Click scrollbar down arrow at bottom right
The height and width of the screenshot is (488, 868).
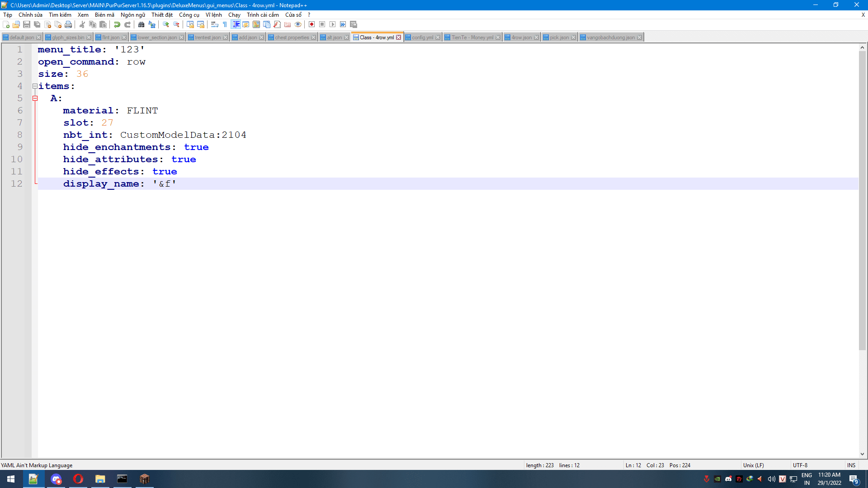click(862, 454)
